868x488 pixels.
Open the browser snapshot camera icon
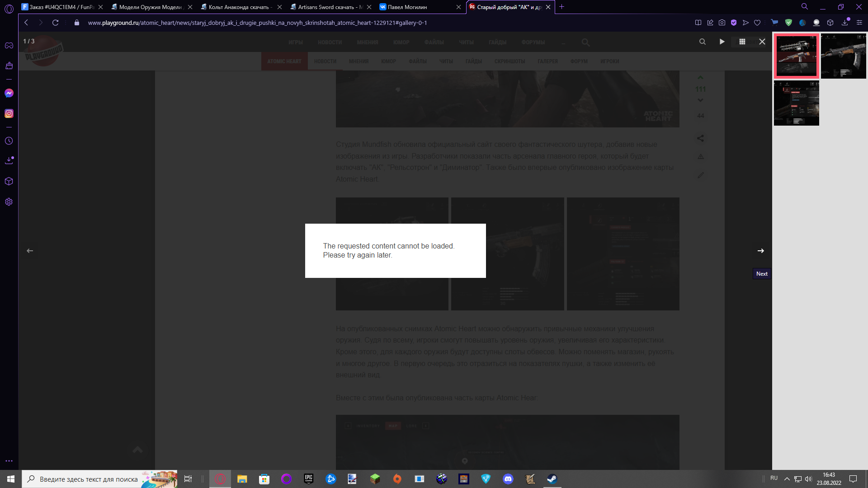[x=722, y=23]
